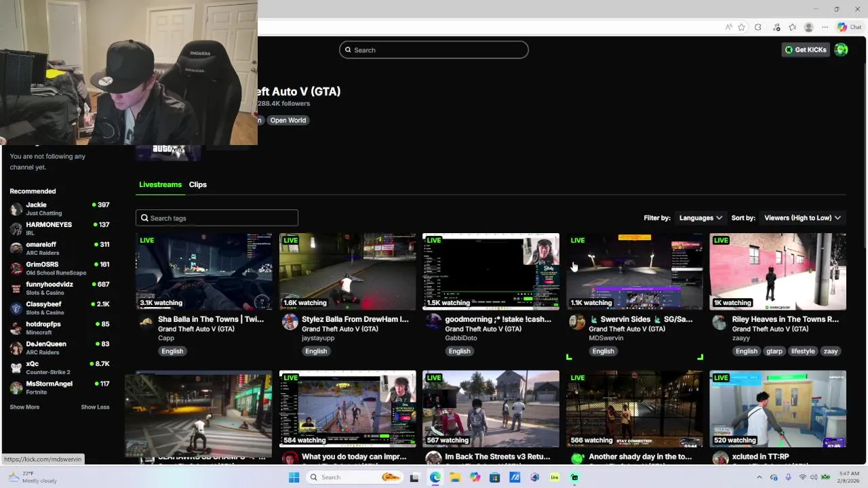The width and height of the screenshot is (868, 488).
Task: Open Task View on the taskbar
Action: click(414, 477)
